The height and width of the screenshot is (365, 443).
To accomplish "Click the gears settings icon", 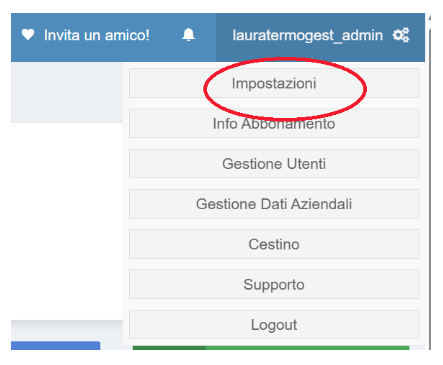I will (401, 35).
